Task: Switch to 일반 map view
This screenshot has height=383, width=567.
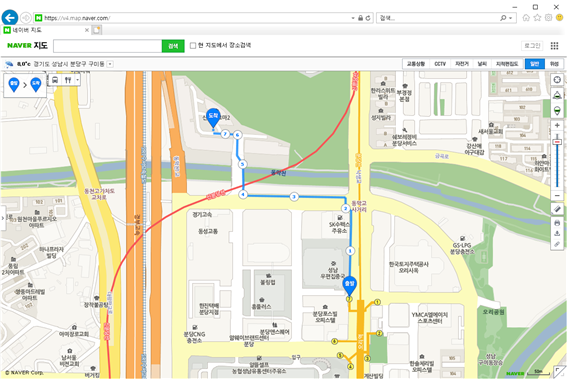Action: pyautogui.click(x=534, y=64)
